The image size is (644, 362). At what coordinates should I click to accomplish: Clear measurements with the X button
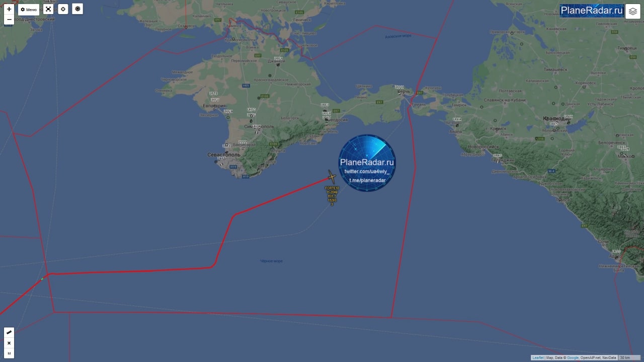(9, 343)
